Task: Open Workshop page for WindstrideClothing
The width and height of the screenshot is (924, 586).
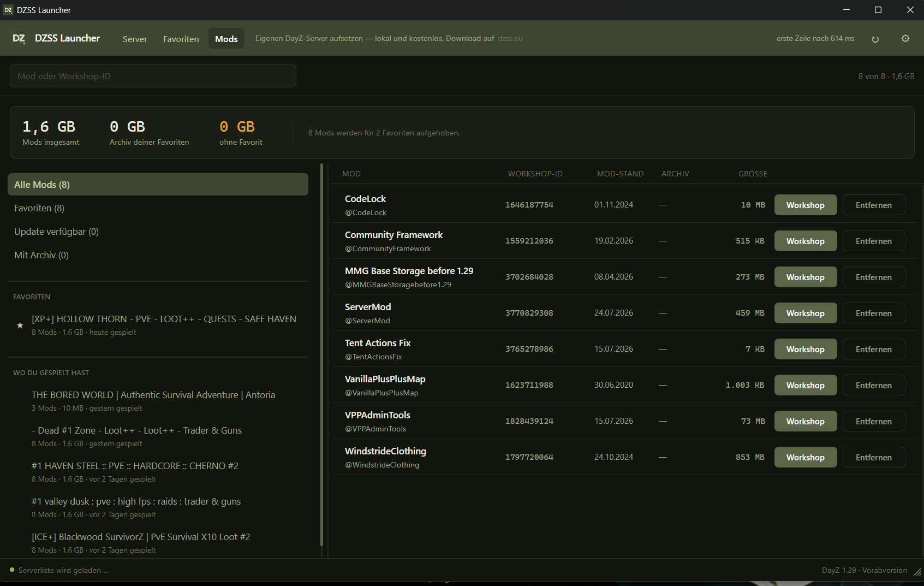Action: (806, 457)
